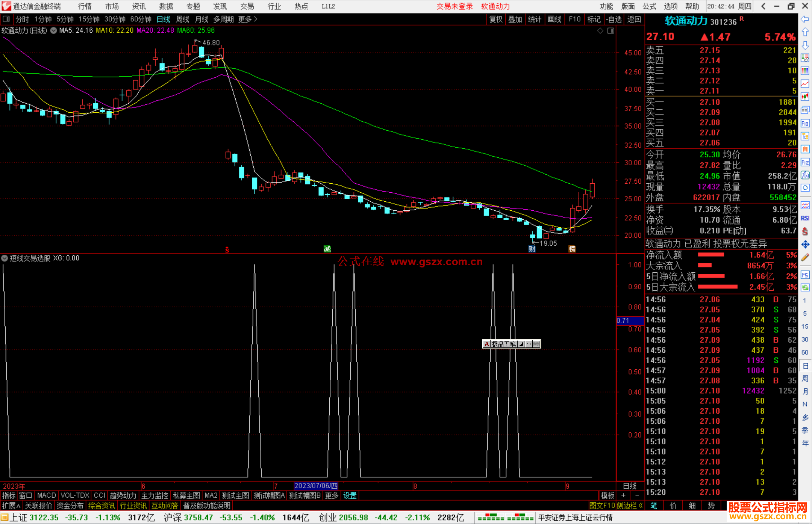Click the 2023/07/06 date marker on timeline
Screen dimensions: 812x524
click(x=316, y=486)
